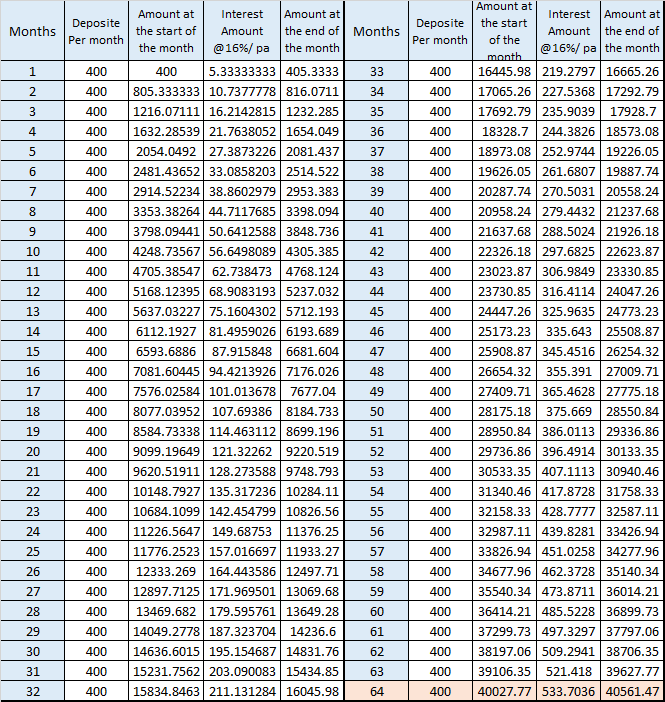
Task: Click interest value 219.2797 for month 33
Action: tap(569, 71)
